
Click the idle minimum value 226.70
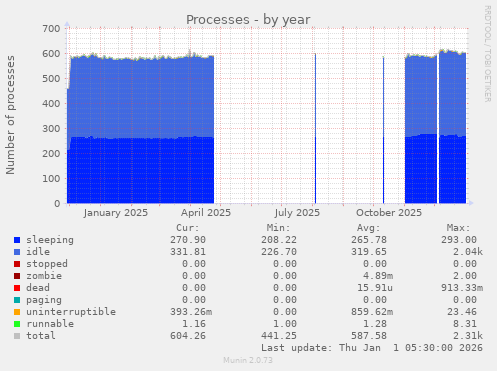279,252
